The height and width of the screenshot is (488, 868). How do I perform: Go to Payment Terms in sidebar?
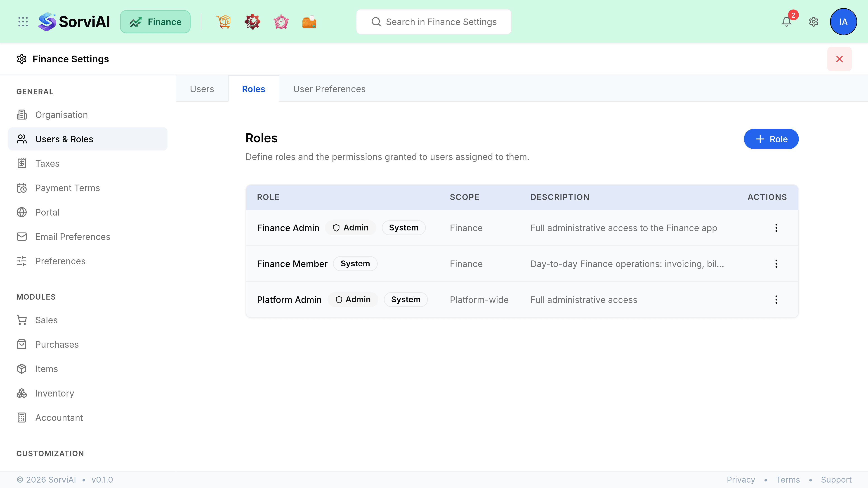[x=88, y=188]
